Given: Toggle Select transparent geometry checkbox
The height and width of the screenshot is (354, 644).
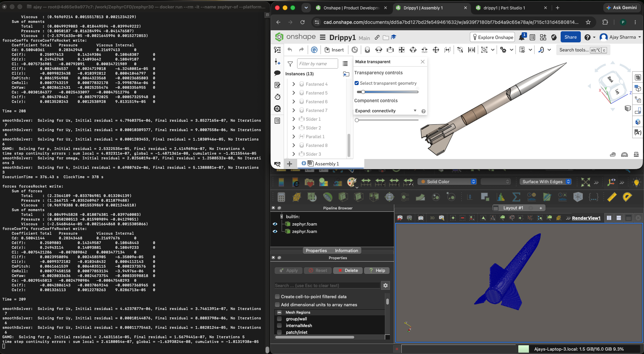Looking at the screenshot, I should (x=357, y=83).
